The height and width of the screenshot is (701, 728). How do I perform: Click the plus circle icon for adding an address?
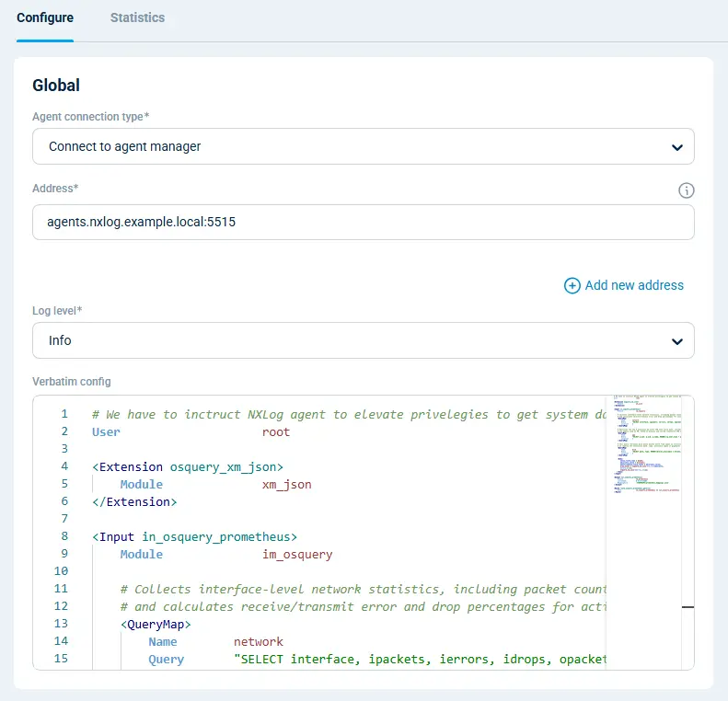pyautogui.click(x=572, y=285)
